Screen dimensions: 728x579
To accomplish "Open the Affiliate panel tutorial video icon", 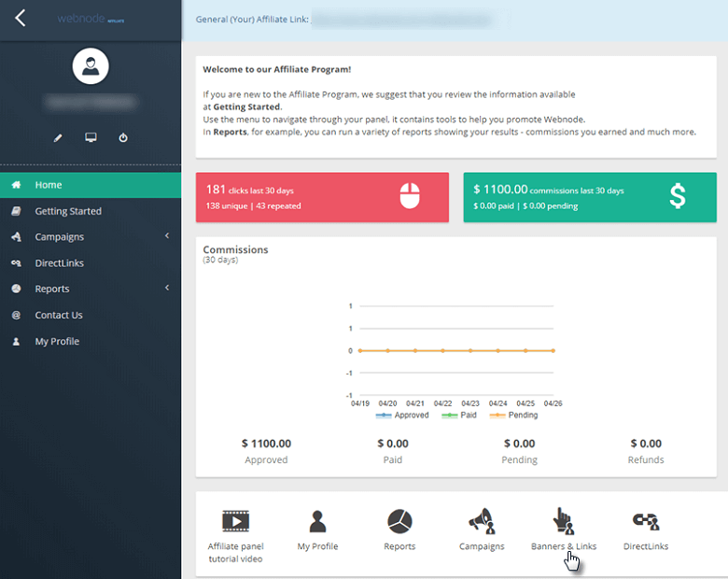I will (235, 521).
